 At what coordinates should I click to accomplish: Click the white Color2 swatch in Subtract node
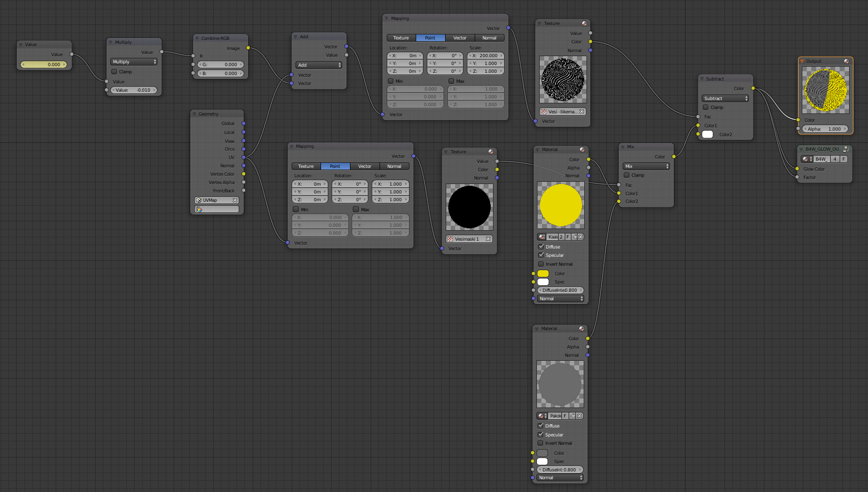pos(707,135)
